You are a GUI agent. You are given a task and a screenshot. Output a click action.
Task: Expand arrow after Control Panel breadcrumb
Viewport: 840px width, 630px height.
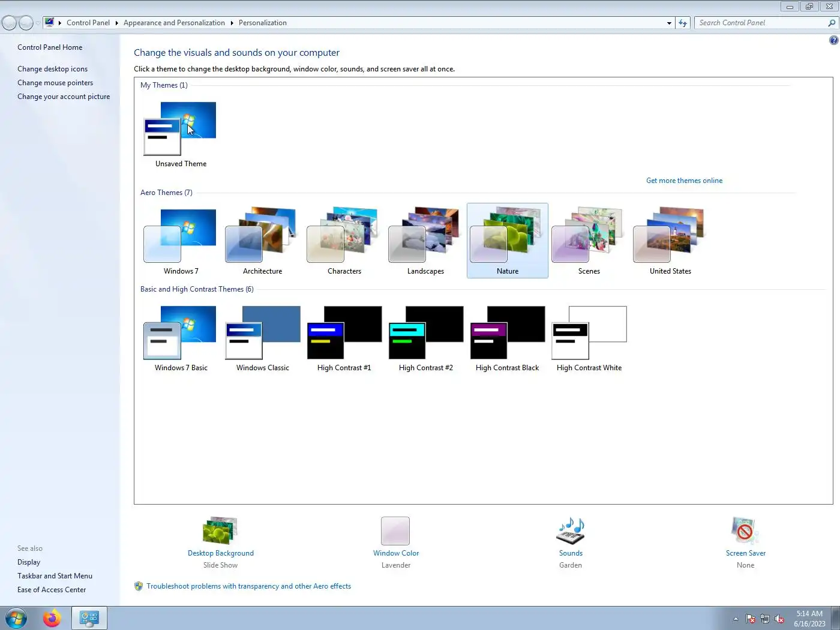(116, 23)
